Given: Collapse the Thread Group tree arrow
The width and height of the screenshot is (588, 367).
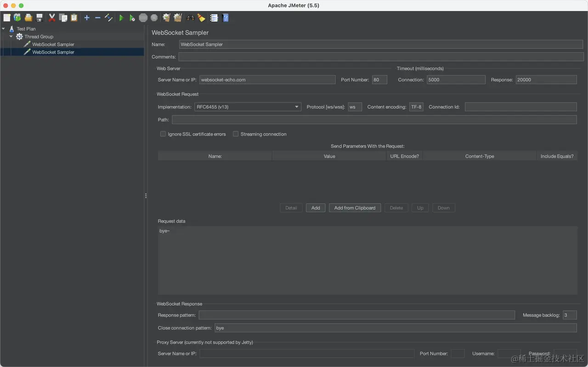Looking at the screenshot, I should (x=11, y=36).
